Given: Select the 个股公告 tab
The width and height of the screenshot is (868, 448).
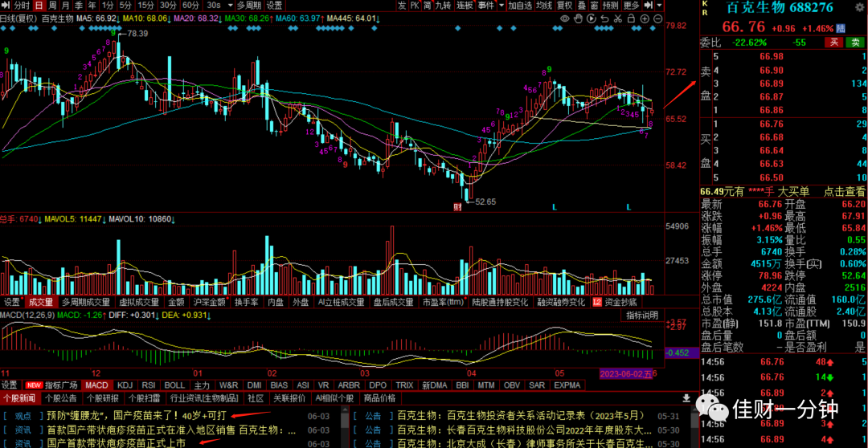Looking at the screenshot, I should [x=61, y=397].
